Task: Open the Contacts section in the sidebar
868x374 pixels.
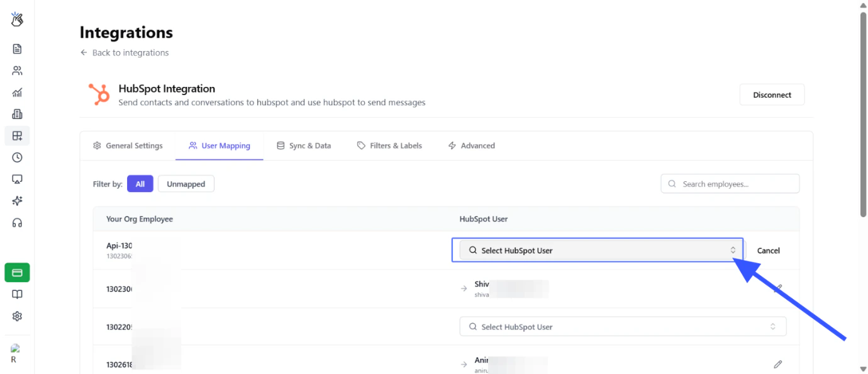Action: point(17,70)
